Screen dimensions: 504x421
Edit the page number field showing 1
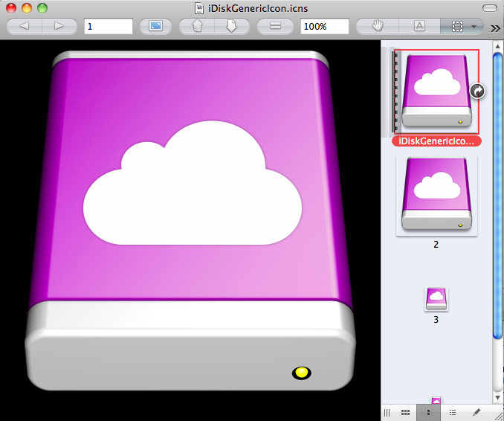(109, 26)
